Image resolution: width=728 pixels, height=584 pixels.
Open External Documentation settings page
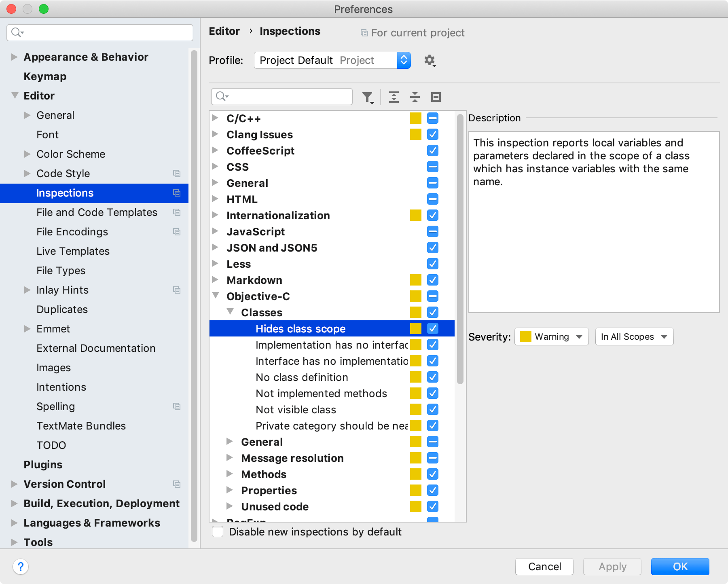(x=96, y=348)
